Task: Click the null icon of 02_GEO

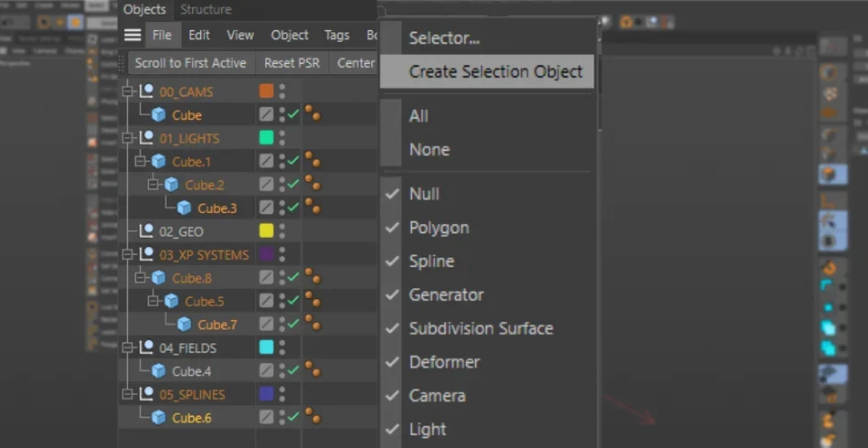Action: pos(146,231)
